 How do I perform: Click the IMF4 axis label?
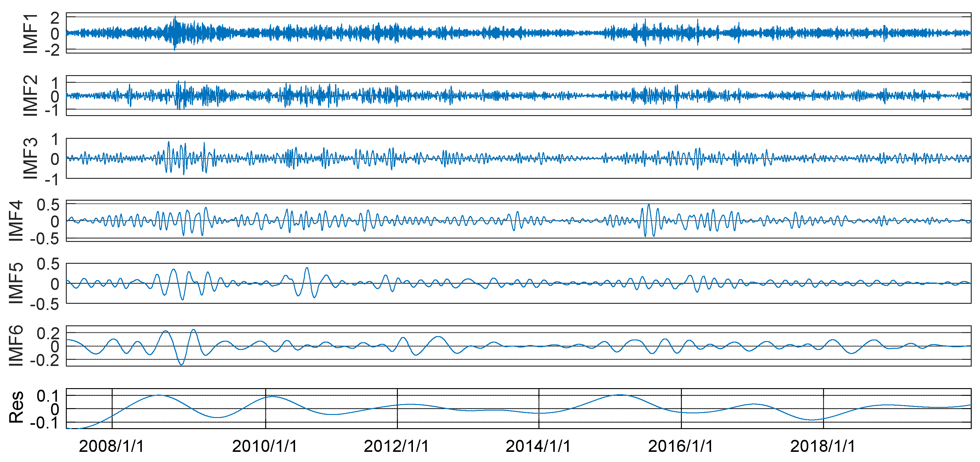pyautogui.click(x=16, y=221)
